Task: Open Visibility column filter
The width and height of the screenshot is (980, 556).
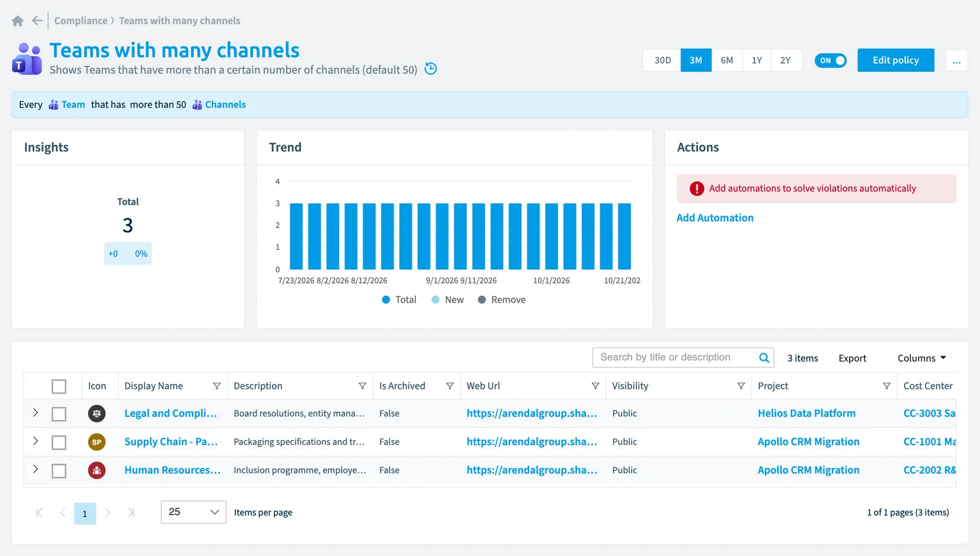Action: 741,386
